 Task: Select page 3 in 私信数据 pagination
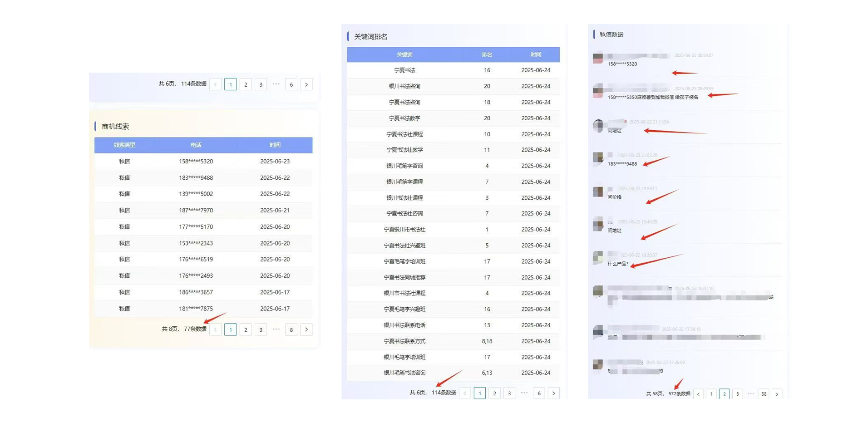[737, 394]
